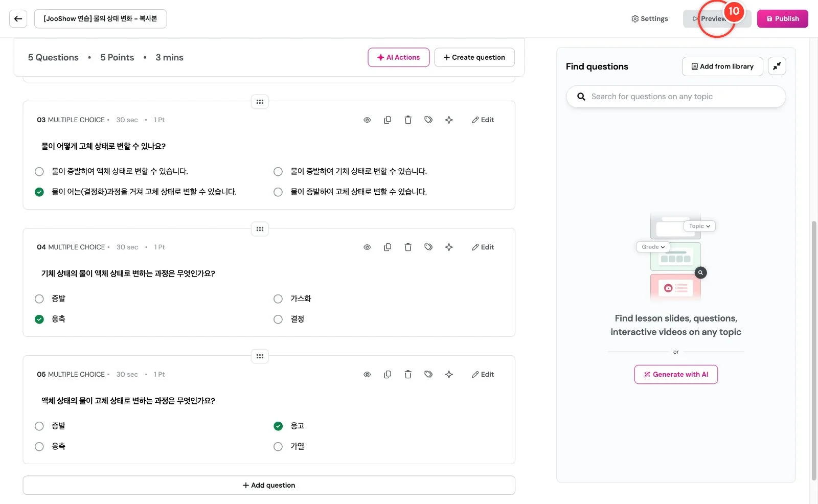Open the AI Actions menu
This screenshot has height=504, width=818.
(399, 57)
